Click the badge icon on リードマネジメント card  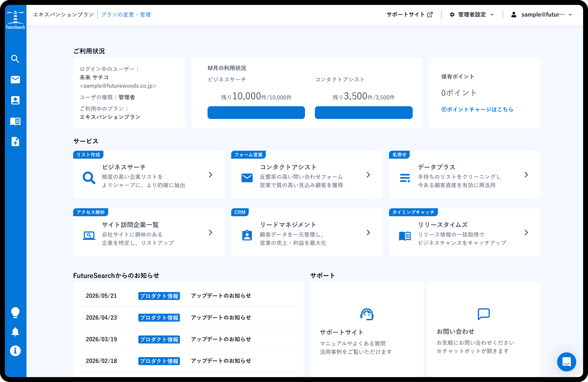click(247, 235)
